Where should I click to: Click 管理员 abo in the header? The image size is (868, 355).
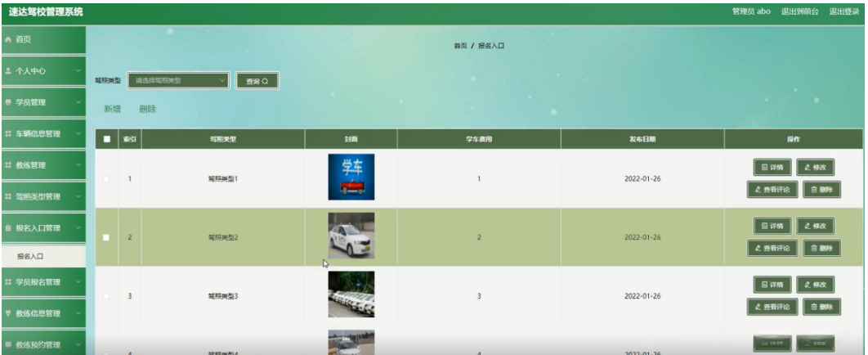click(x=751, y=11)
